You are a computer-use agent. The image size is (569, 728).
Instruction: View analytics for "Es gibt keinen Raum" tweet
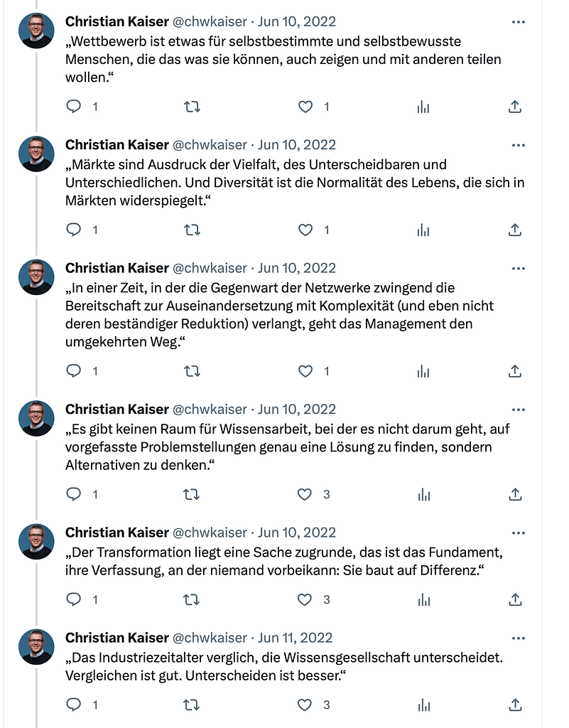click(x=423, y=494)
